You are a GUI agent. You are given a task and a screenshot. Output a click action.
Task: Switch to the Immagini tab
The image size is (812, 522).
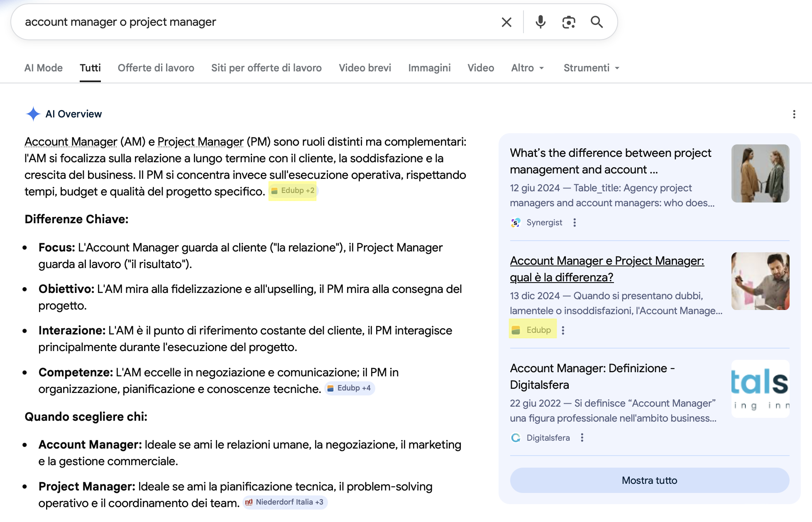tap(429, 68)
